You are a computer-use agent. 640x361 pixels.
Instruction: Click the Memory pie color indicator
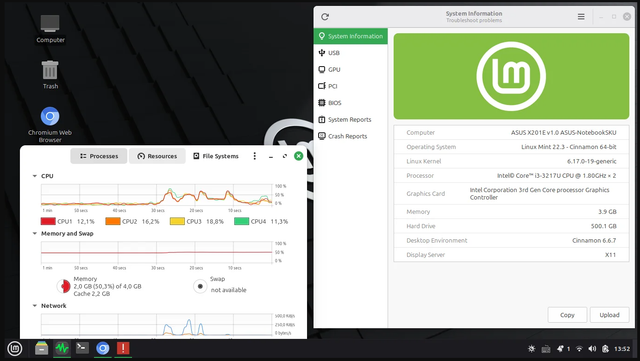coord(63,286)
